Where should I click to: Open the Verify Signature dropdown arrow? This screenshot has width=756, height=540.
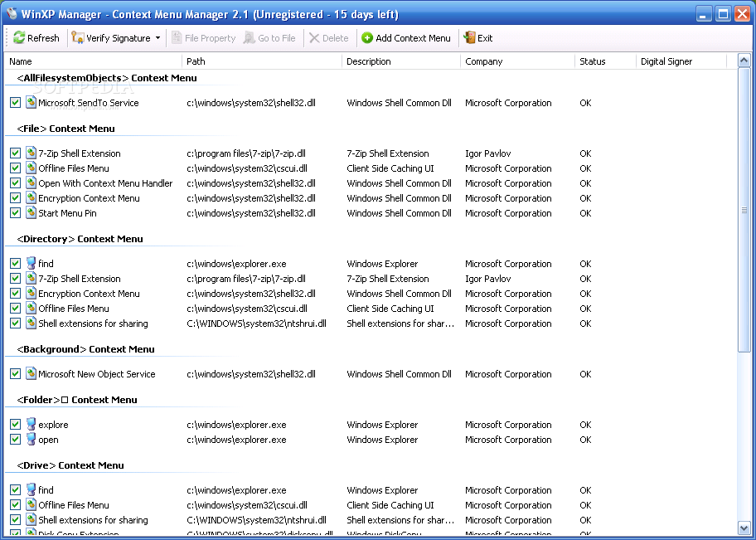157,37
